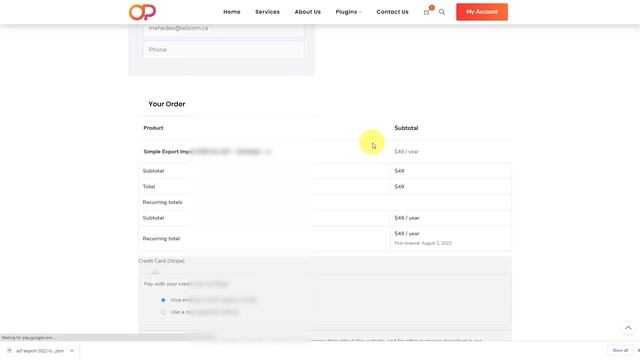Select the saved Visa card option
Viewport: 640px width, 360px height.
(x=163, y=300)
